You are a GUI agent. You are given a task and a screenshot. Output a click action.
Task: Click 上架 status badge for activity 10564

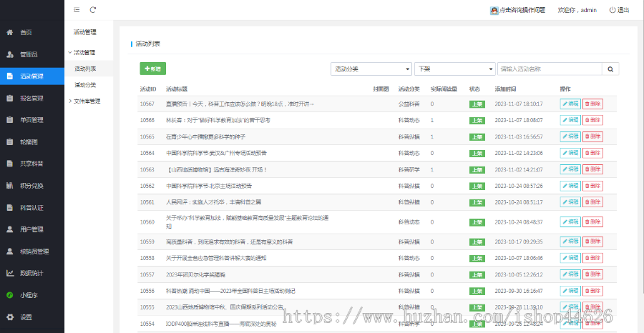[477, 154]
